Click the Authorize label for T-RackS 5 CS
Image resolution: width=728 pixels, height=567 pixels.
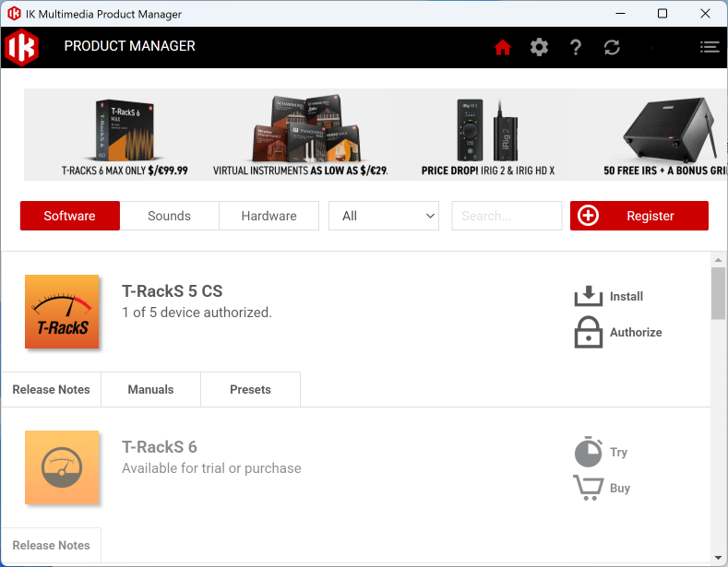[636, 332]
